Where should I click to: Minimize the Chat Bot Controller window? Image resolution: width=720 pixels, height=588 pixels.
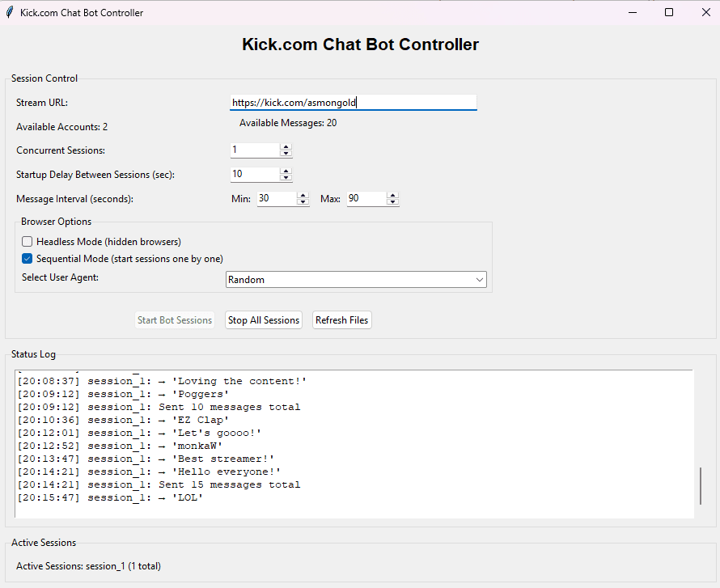pyautogui.click(x=633, y=12)
